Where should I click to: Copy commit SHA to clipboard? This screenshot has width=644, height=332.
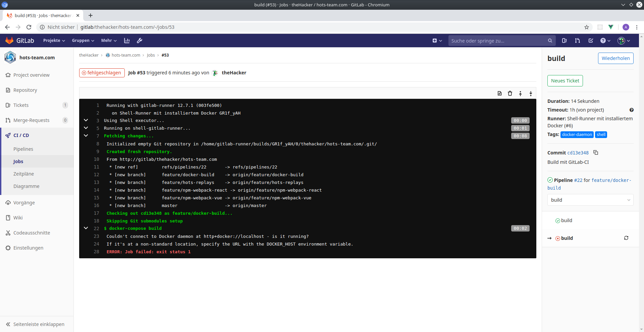(596, 152)
